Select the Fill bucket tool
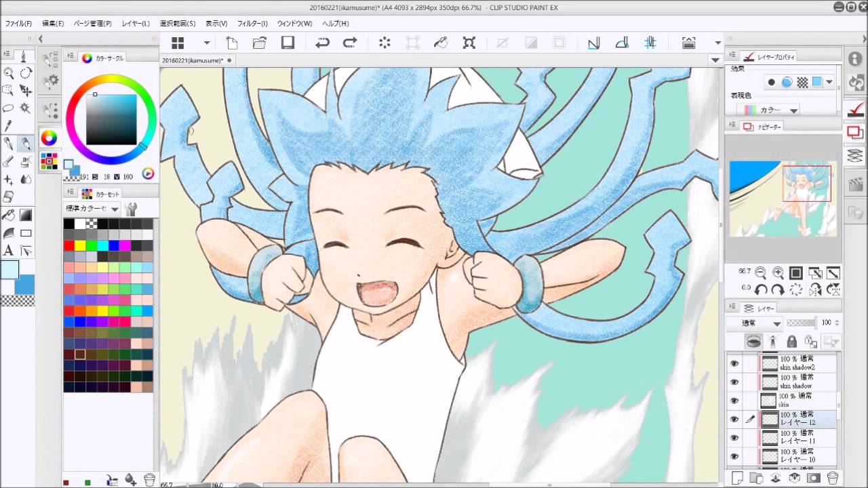Image resolution: width=868 pixels, height=488 pixels. (x=9, y=216)
